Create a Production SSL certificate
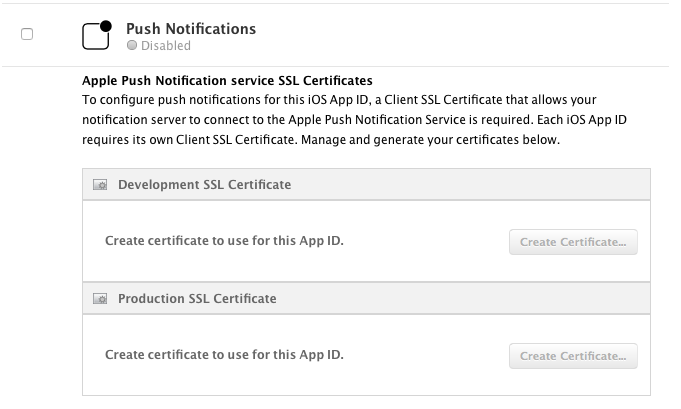This screenshot has width=681, height=409. (573, 356)
